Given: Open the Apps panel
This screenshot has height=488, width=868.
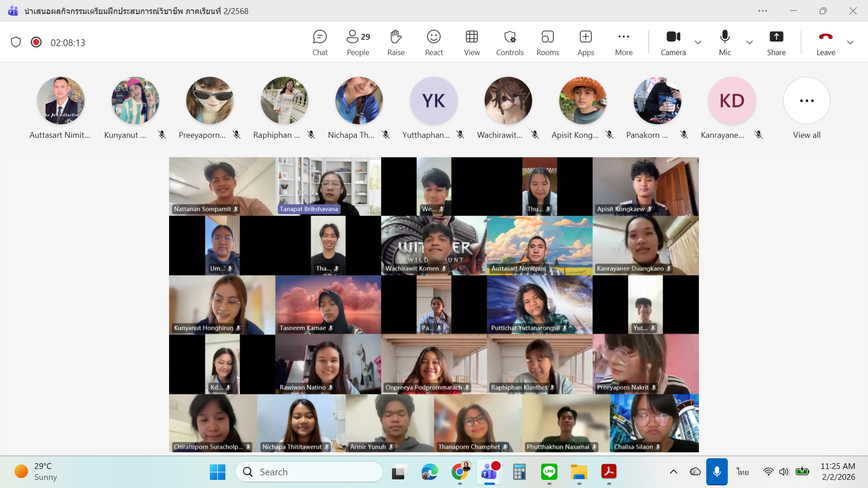Looking at the screenshot, I should tap(585, 42).
